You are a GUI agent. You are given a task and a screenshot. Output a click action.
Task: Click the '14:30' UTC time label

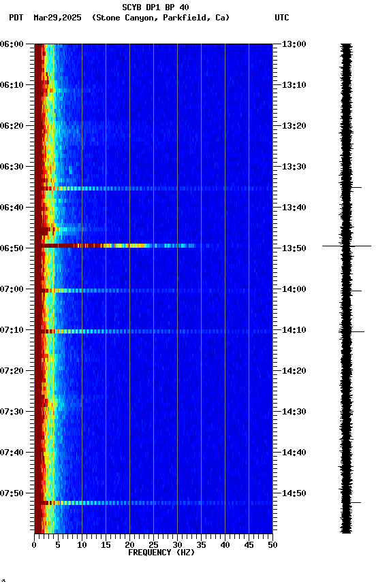point(294,412)
